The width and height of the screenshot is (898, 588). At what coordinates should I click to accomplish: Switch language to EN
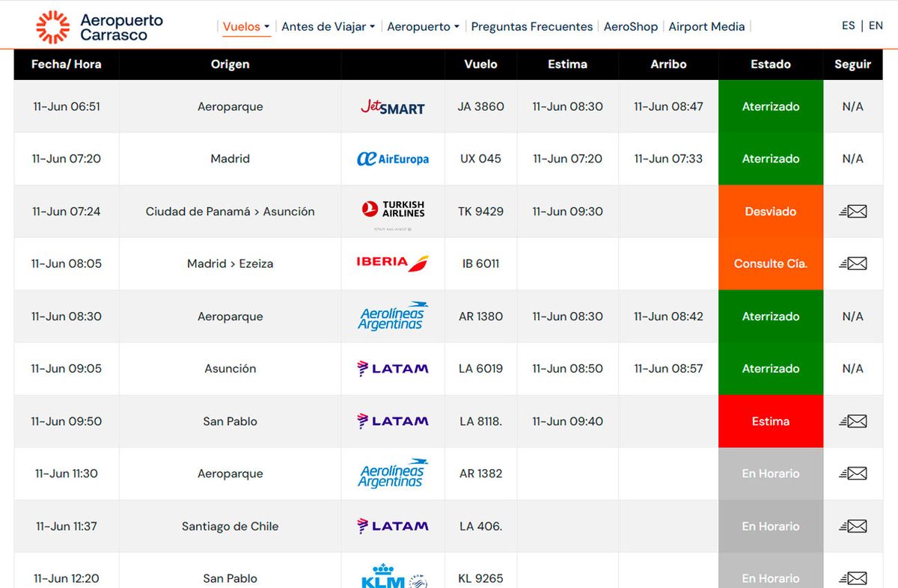click(876, 25)
